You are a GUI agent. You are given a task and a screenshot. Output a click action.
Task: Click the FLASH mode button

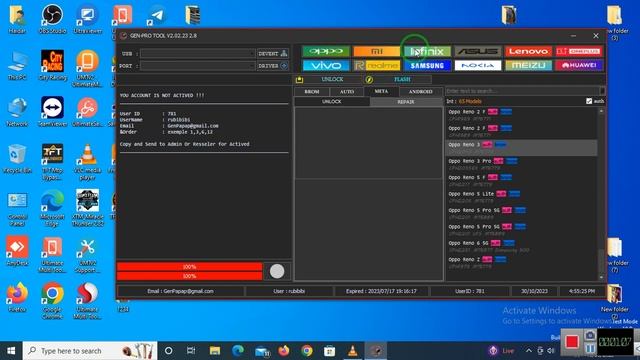point(397,79)
